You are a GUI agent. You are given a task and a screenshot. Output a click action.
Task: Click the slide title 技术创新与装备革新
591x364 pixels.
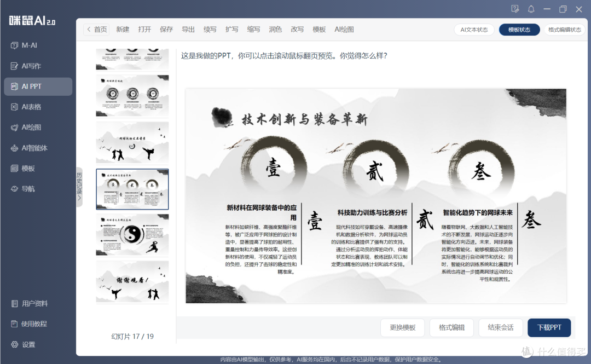click(305, 119)
